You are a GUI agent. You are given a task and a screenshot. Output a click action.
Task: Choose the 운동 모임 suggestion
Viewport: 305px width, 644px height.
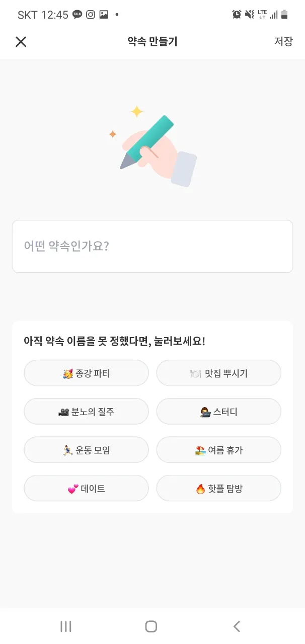pyautogui.click(x=86, y=450)
